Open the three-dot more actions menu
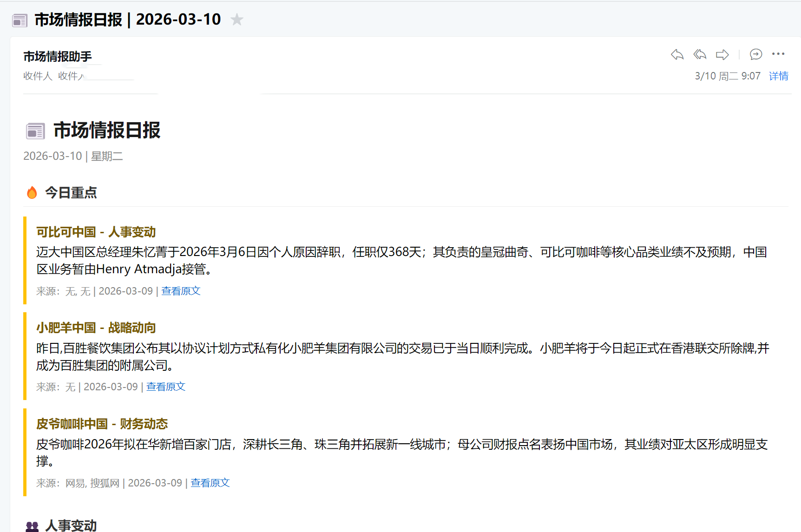Image resolution: width=801 pixels, height=532 pixels. point(778,54)
